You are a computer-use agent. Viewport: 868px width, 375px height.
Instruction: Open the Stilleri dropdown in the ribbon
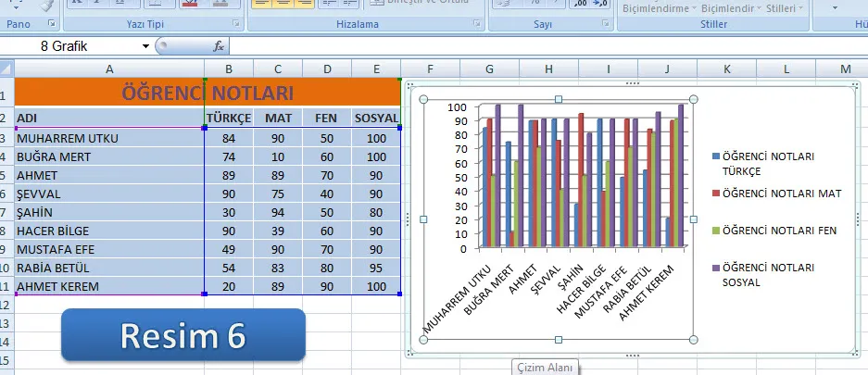coord(784,8)
